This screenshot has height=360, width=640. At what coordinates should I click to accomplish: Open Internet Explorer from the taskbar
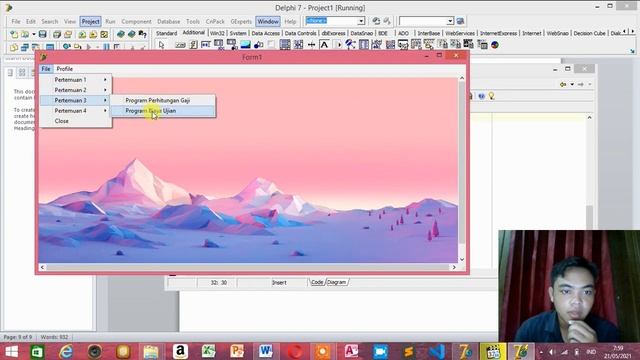[66, 351]
